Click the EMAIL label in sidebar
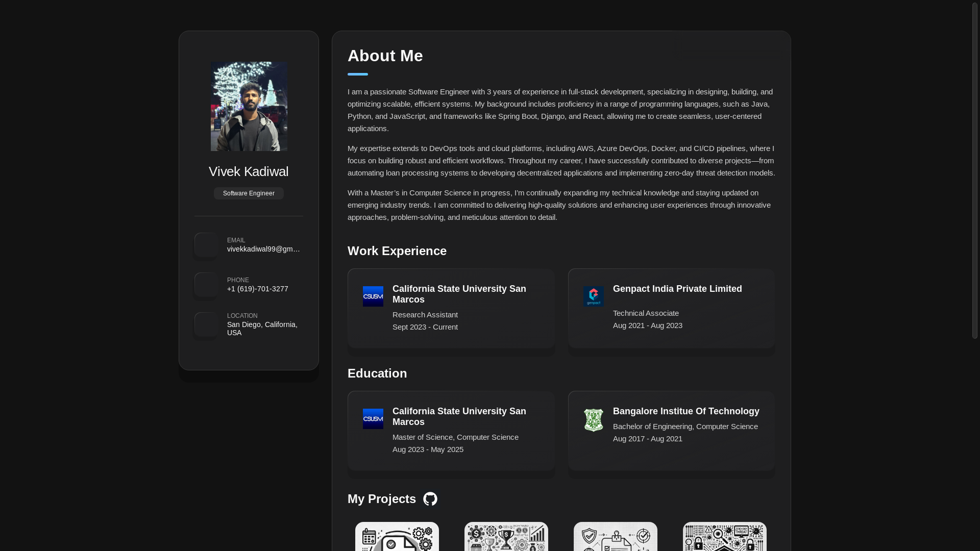 [x=236, y=240]
